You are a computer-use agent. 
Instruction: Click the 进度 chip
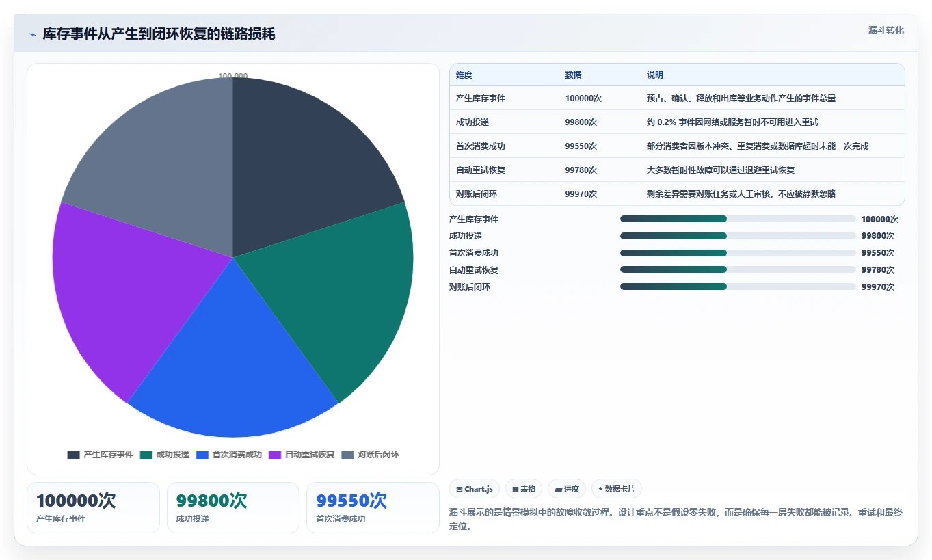point(567,489)
